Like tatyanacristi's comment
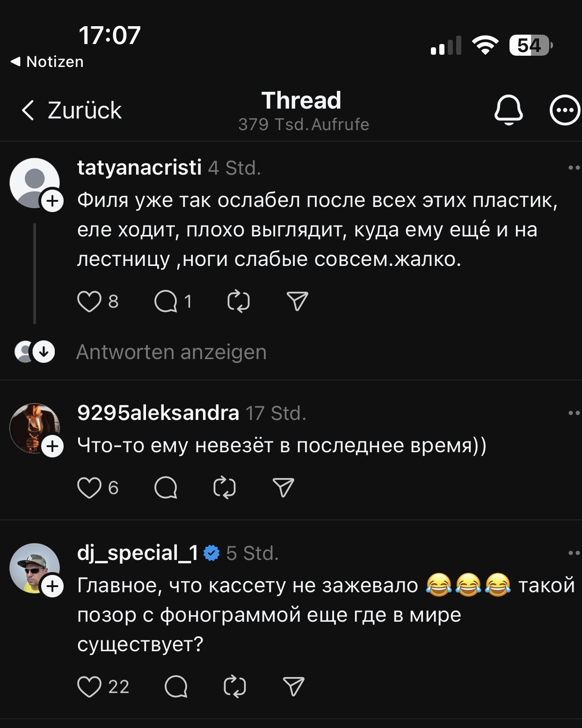 pyautogui.click(x=89, y=301)
